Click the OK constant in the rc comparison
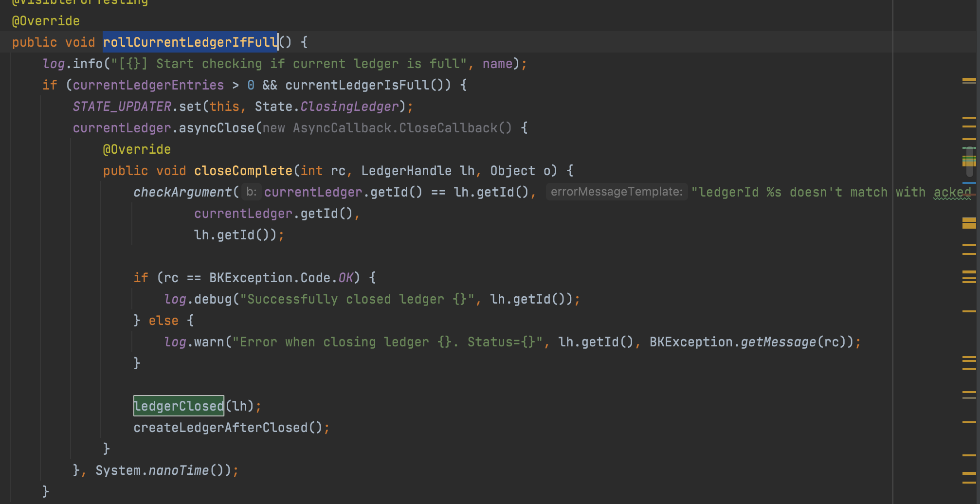The image size is (980, 504). [x=345, y=278]
